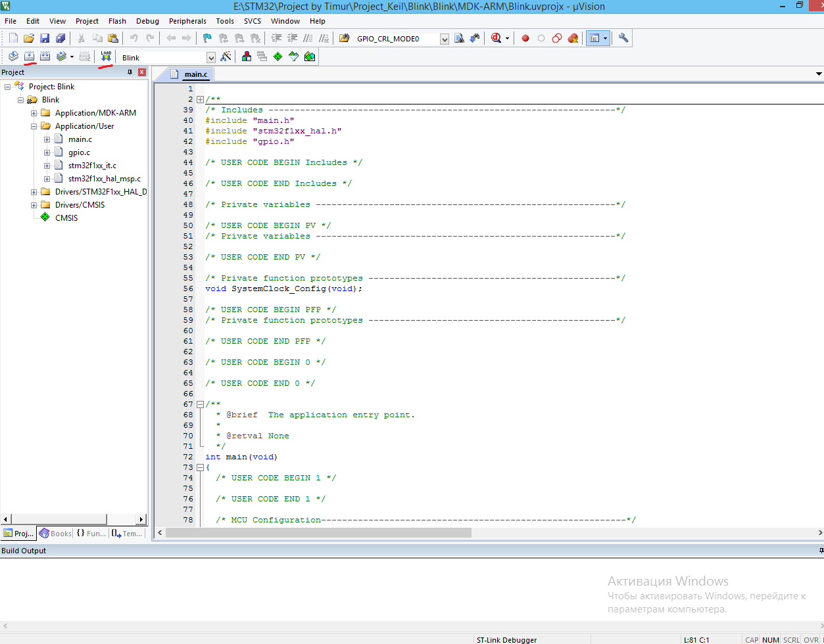Open the Flash menu
This screenshot has width=824, height=644.
(x=117, y=21)
